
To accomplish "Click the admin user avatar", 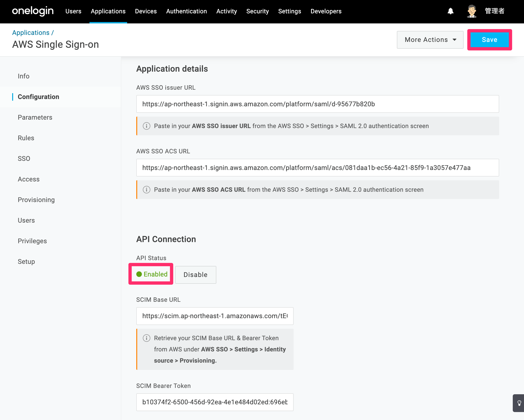I will coord(472,11).
